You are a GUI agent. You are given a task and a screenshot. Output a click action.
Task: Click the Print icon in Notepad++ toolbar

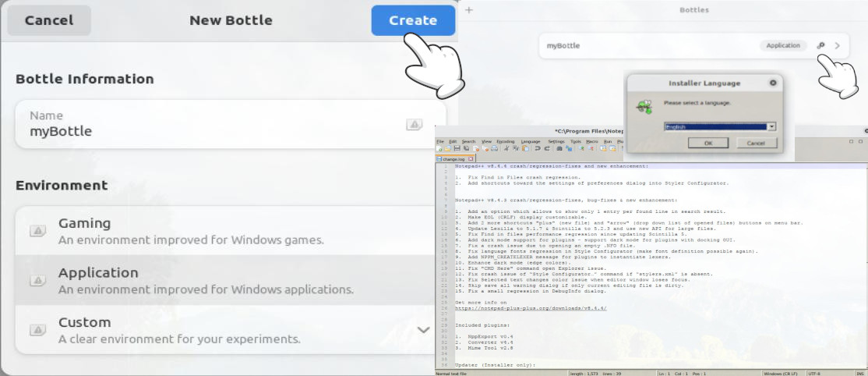(x=494, y=148)
